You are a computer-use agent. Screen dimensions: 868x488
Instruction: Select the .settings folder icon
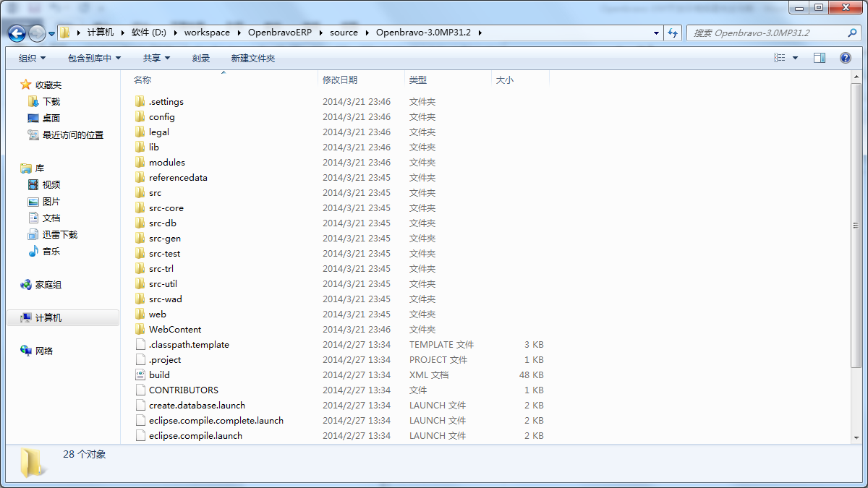pos(140,101)
